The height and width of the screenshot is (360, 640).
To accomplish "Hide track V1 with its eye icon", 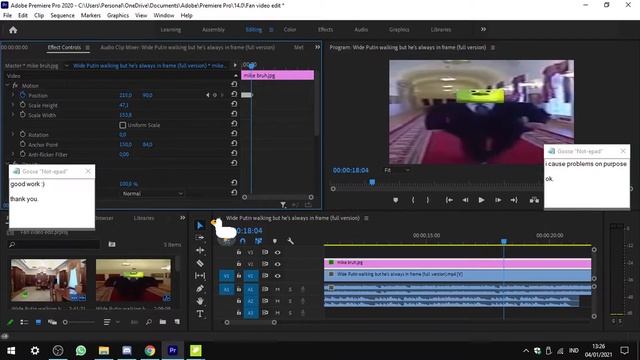I will (278, 276).
